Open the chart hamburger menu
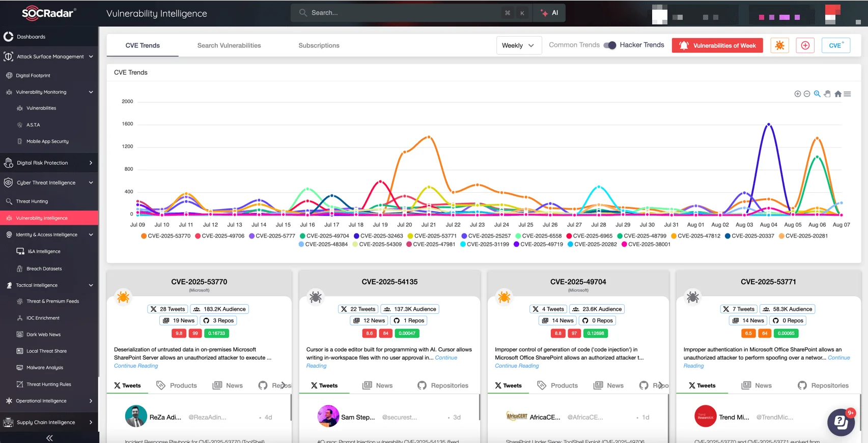Viewport: 868px width, 443px height. point(847,94)
